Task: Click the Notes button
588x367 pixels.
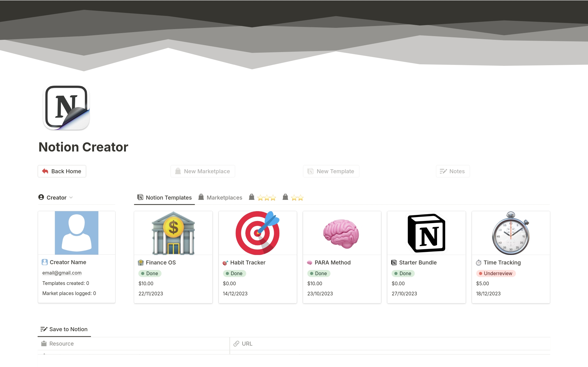Action: pyautogui.click(x=453, y=171)
